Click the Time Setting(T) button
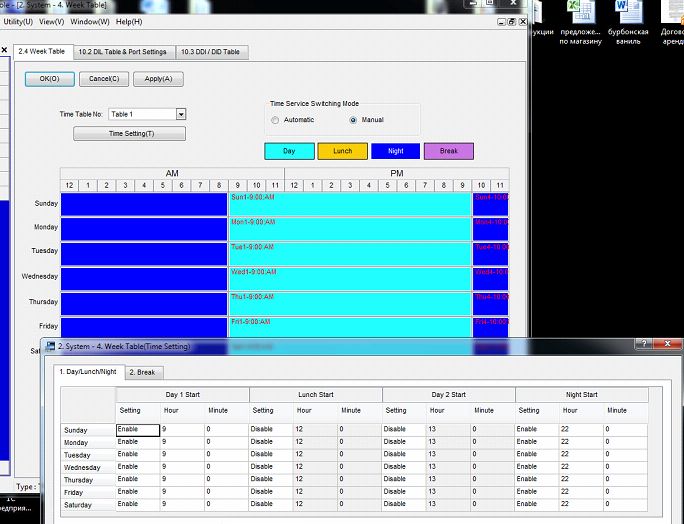 click(x=130, y=134)
